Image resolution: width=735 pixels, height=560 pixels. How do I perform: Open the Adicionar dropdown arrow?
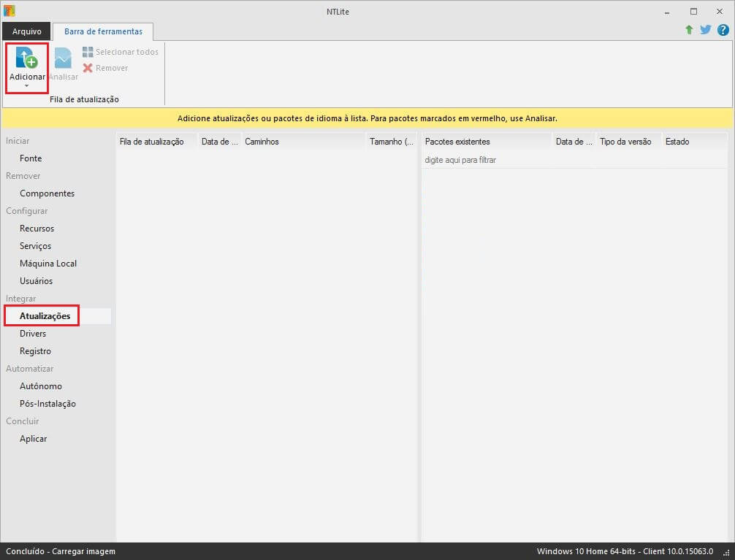[x=27, y=86]
